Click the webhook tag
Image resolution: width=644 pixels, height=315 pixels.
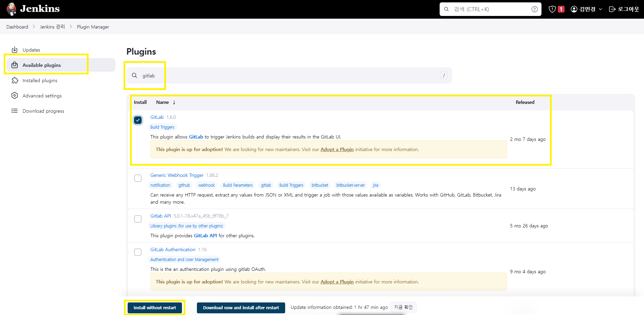(x=206, y=185)
